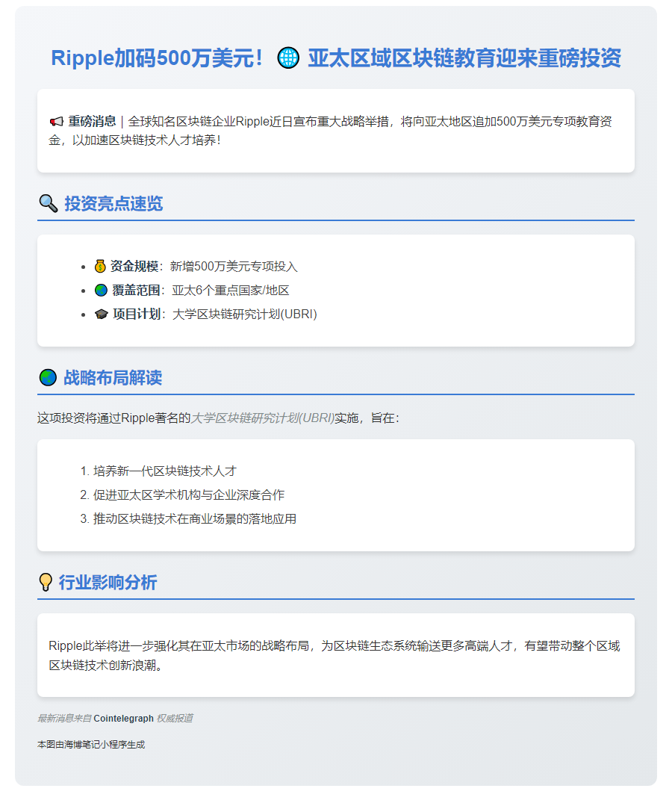Click the bold label 项目计划
Image resolution: width=672 pixels, height=809 pixels.
(x=137, y=314)
